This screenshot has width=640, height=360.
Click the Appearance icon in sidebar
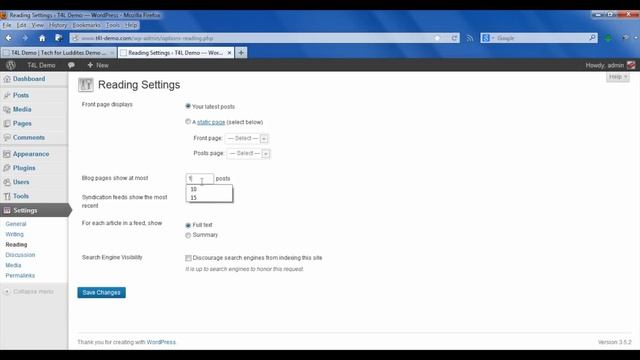click(7, 154)
